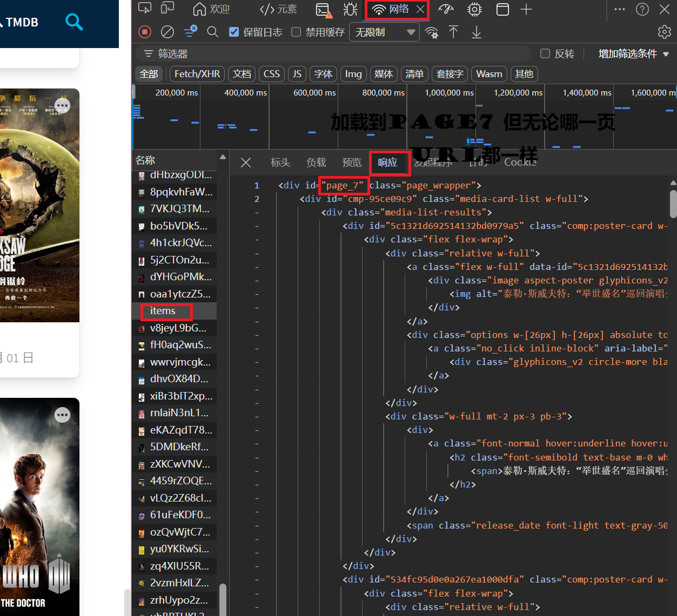This screenshot has height=616, width=677.
Task: Filter by CSS requests
Action: pos(271,74)
